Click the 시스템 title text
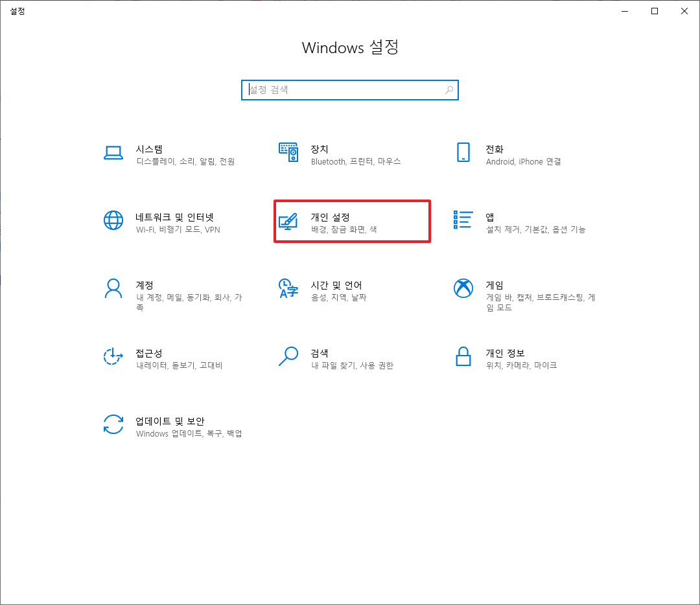The height and width of the screenshot is (605, 700). point(149,149)
